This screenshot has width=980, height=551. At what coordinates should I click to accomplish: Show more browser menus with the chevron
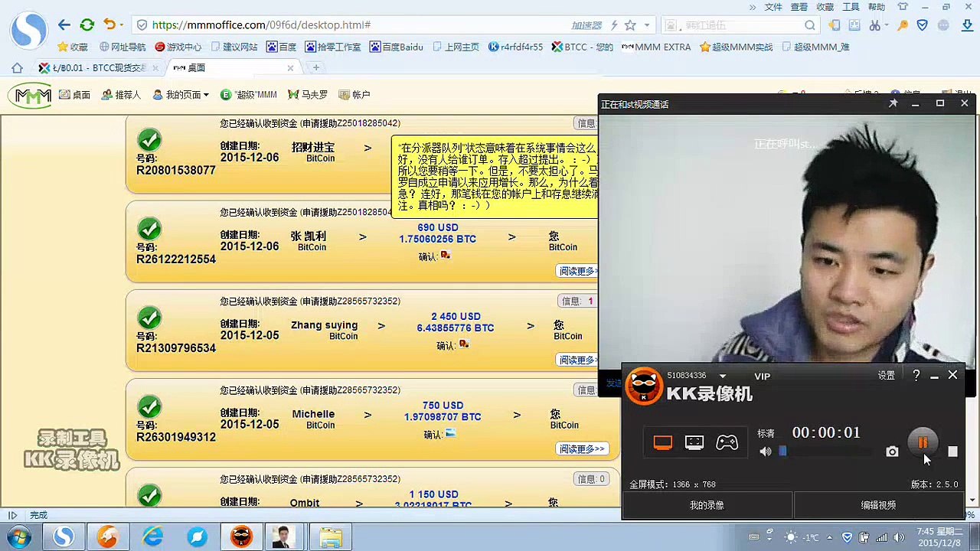[753, 7]
